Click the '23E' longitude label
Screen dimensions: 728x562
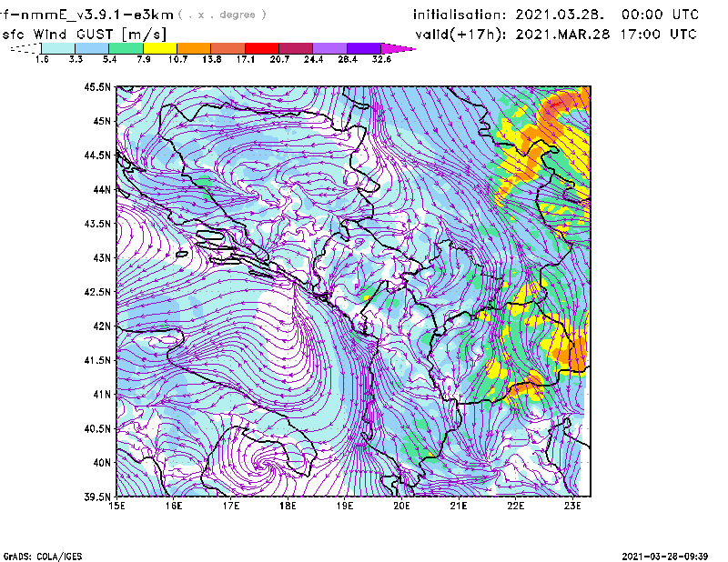[x=572, y=506]
